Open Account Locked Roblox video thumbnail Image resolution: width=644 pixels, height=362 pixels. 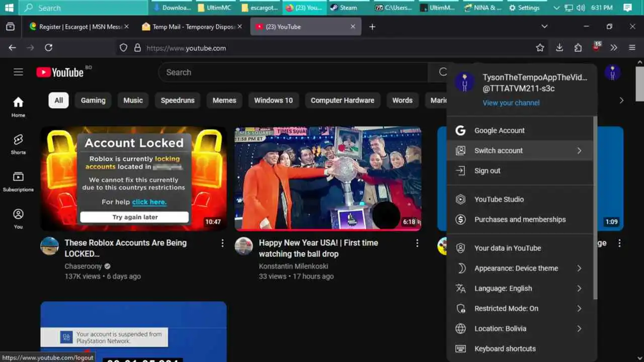pos(133,178)
